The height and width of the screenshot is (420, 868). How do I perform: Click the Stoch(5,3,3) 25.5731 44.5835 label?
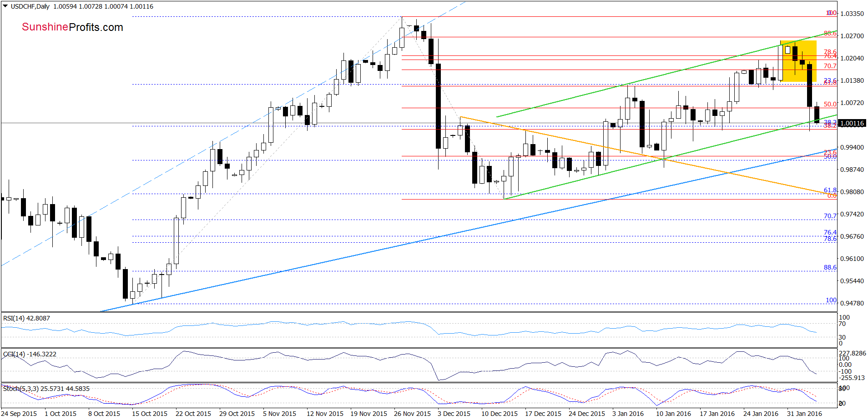(x=46, y=389)
